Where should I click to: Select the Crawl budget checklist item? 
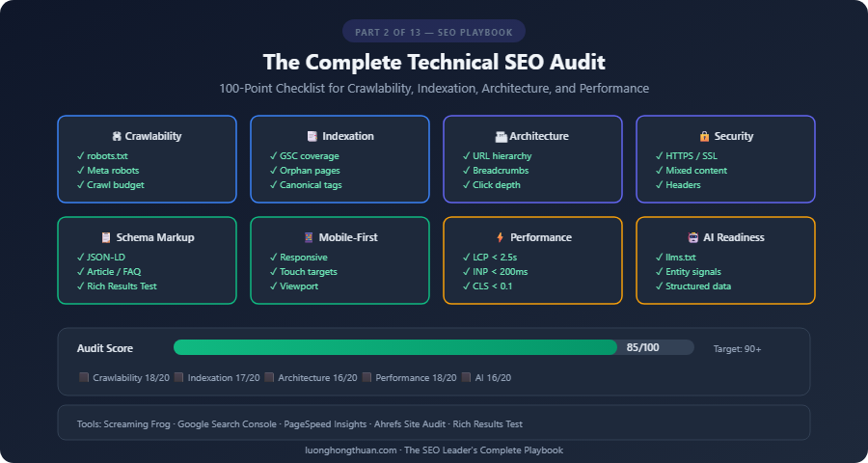pyautogui.click(x=110, y=185)
